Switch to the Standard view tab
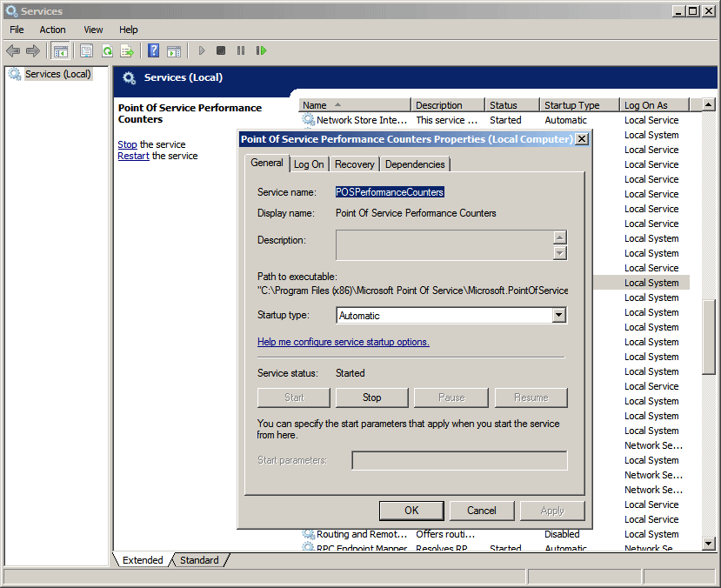The width and height of the screenshot is (721, 588). 199,560
